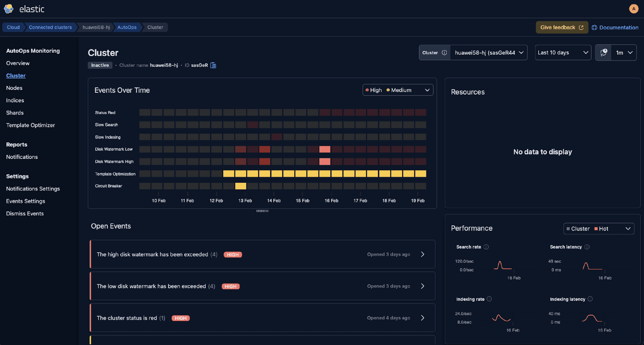Go to Overview in sidebar
The width and height of the screenshot is (644, 345).
point(18,63)
